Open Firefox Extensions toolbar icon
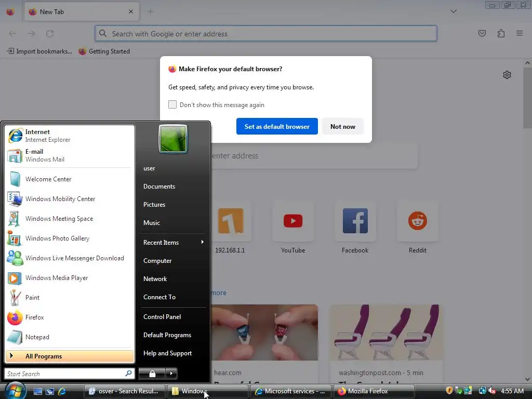 pyautogui.click(x=501, y=33)
